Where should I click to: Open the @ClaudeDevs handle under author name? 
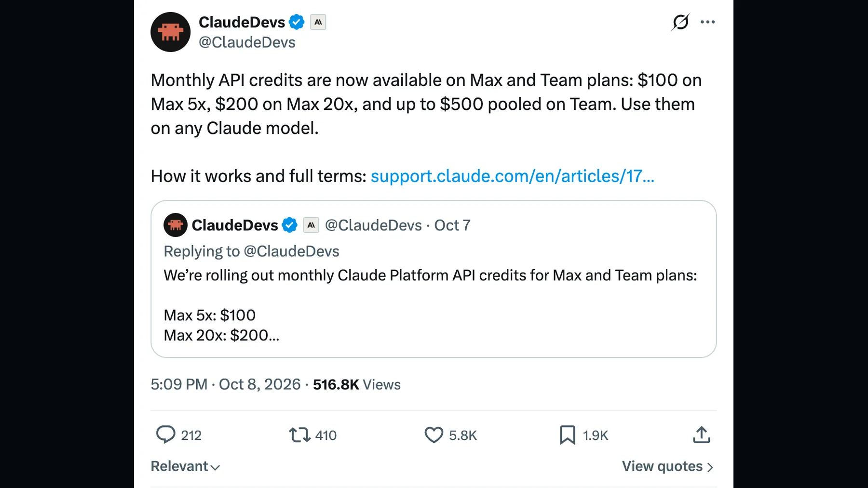[x=247, y=42]
